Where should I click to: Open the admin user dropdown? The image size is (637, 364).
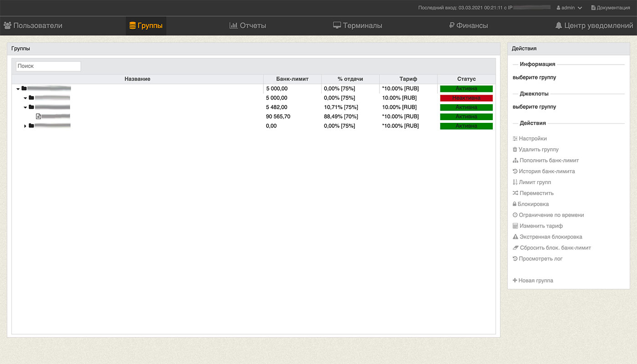pos(569,8)
